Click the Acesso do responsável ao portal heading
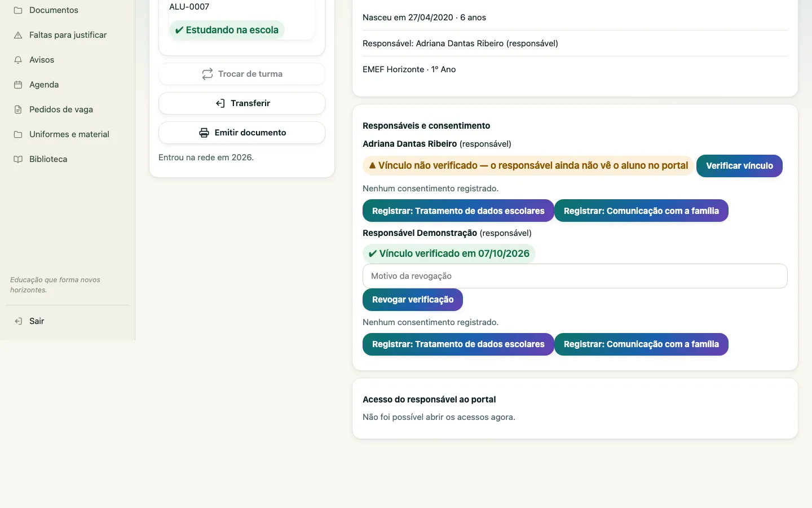 coord(429,400)
